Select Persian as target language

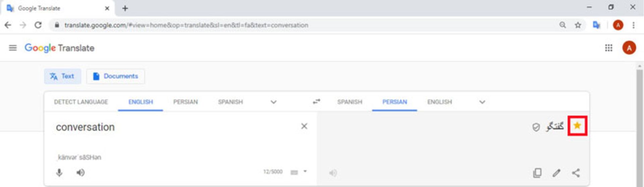[394, 102]
